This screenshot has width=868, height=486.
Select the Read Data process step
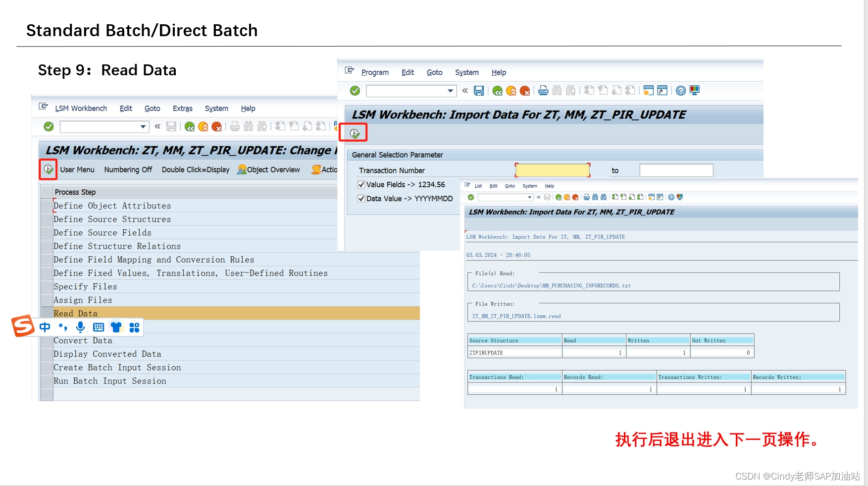pyautogui.click(x=75, y=313)
